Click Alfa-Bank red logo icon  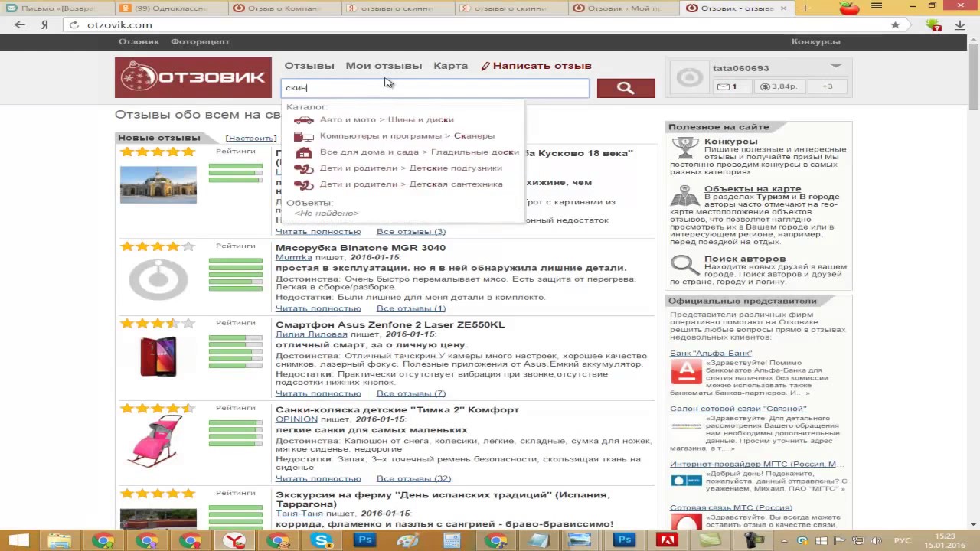coord(686,371)
